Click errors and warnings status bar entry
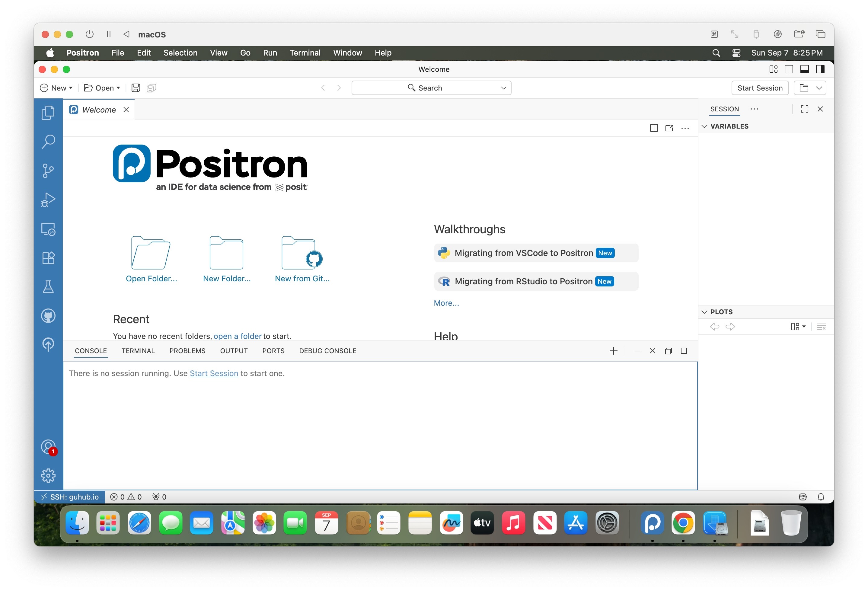868x591 pixels. click(x=126, y=497)
